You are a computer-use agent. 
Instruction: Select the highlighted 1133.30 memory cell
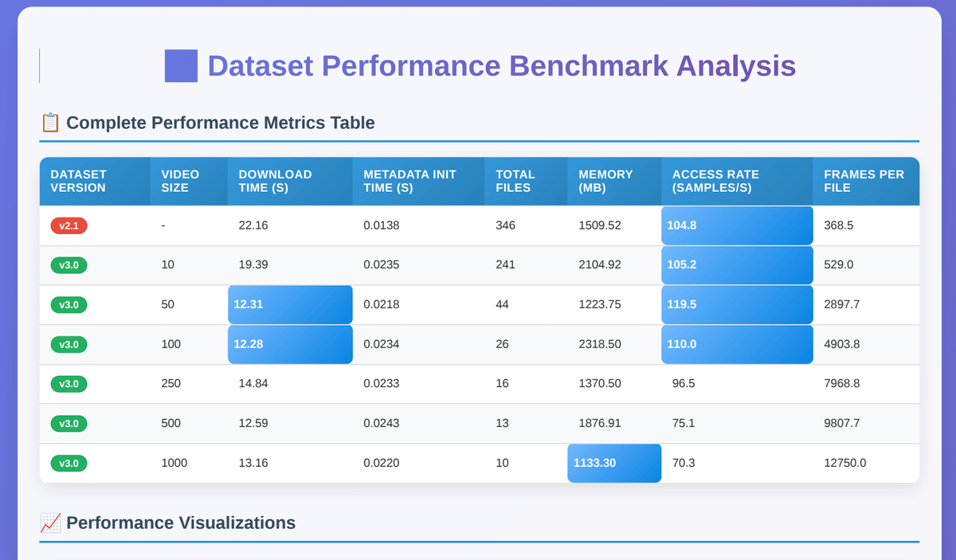(614, 463)
